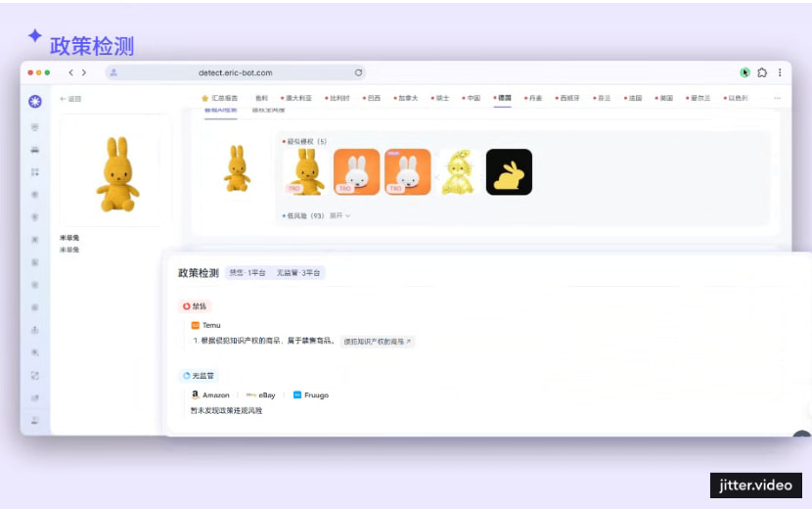The width and height of the screenshot is (812, 509).
Task: Open the browser extensions puzzle icon
Action: click(762, 72)
